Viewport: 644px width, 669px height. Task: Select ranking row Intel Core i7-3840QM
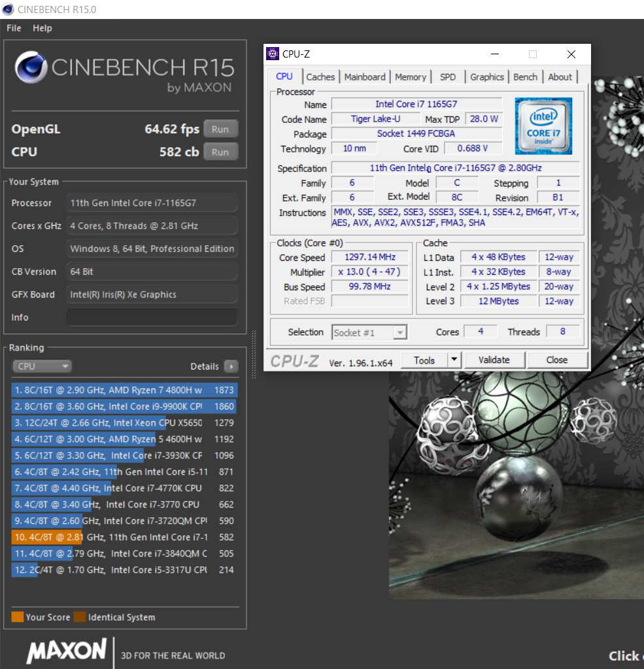pyautogui.click(x=124, y=553)
